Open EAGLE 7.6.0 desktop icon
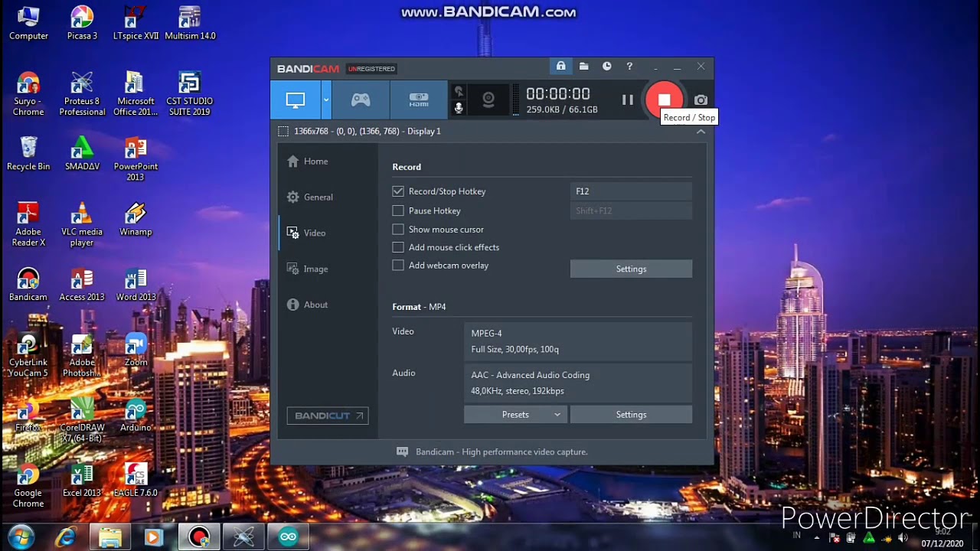Screen dimensions: 980x551 pos(136,480)
